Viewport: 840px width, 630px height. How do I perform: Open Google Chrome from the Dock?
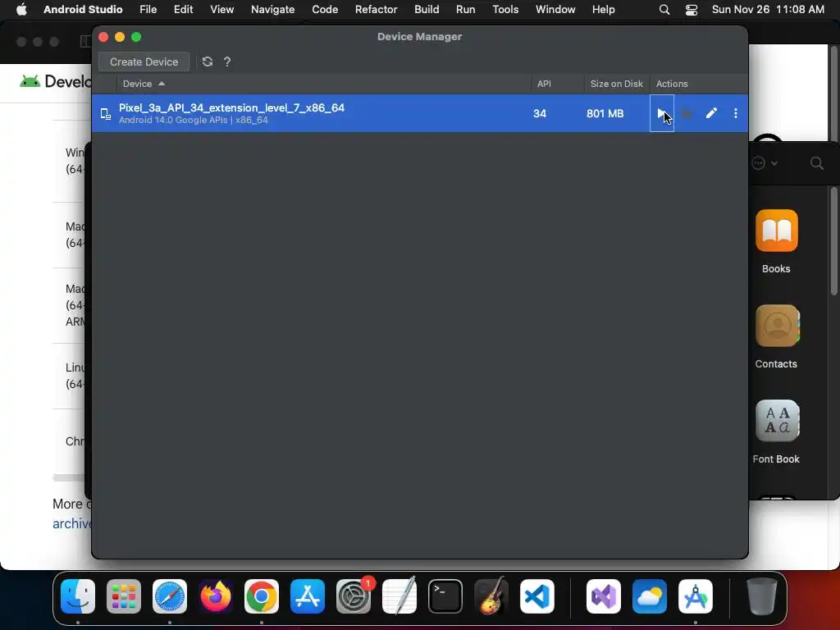tap(262, 596)
